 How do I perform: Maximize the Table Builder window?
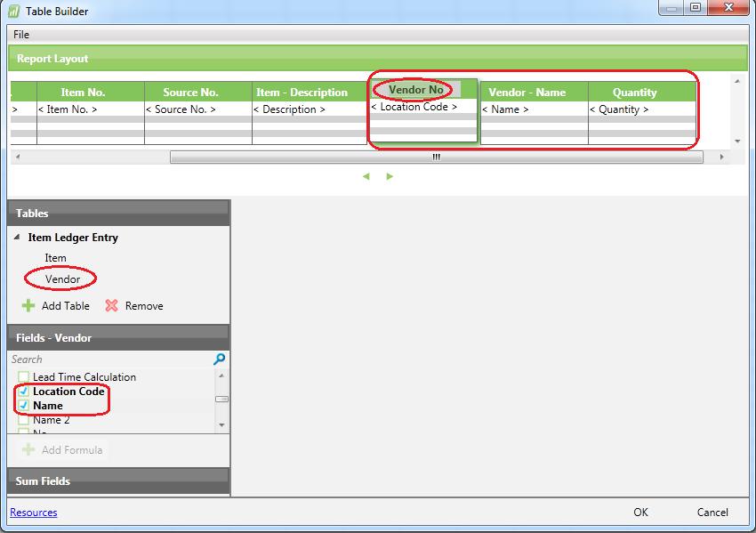click(696, 7)
